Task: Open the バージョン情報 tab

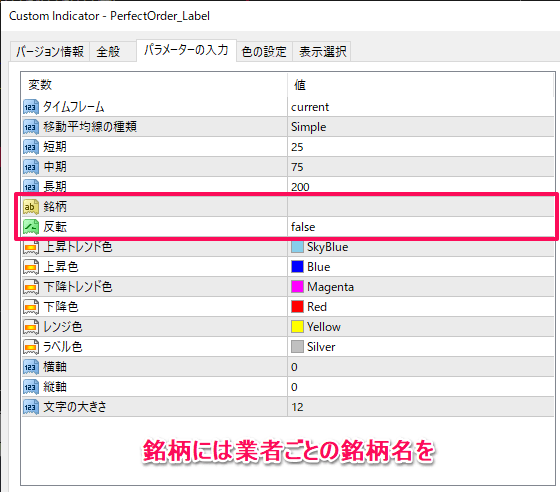Action: click(x=50, y=51)
